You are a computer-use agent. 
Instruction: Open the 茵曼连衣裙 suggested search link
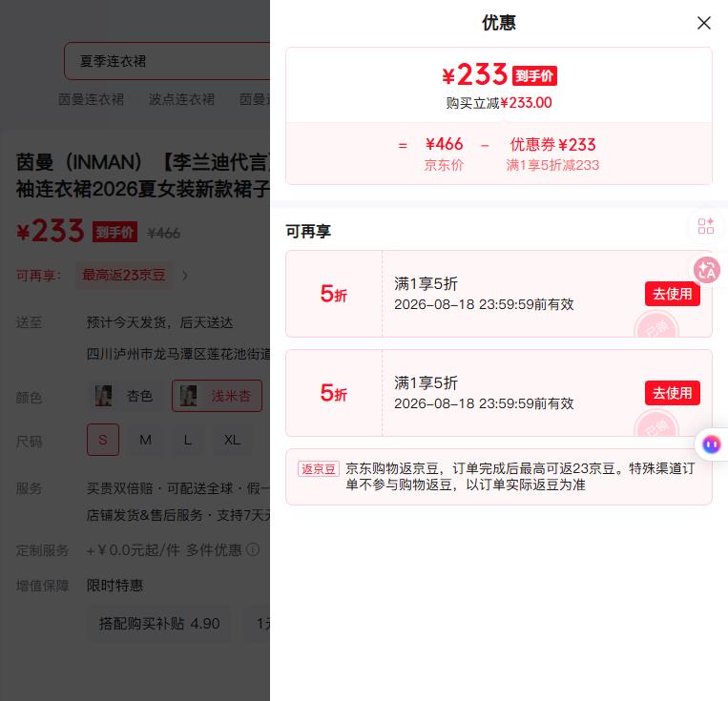(91, 99)
